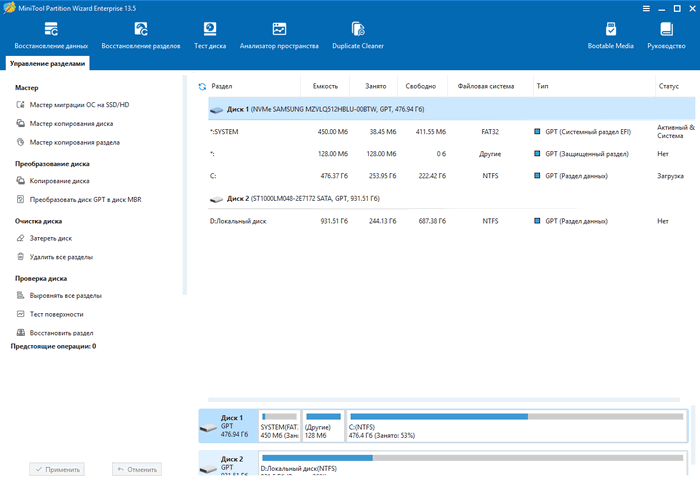Open Тест диска benchmark
The height and width of the screenshot is (492, 700).
tap(209, 35)
